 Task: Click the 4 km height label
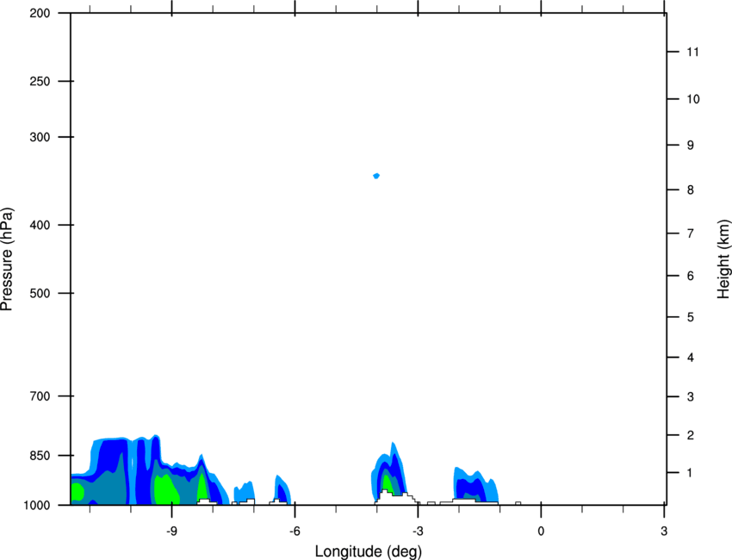coord(691,358)
